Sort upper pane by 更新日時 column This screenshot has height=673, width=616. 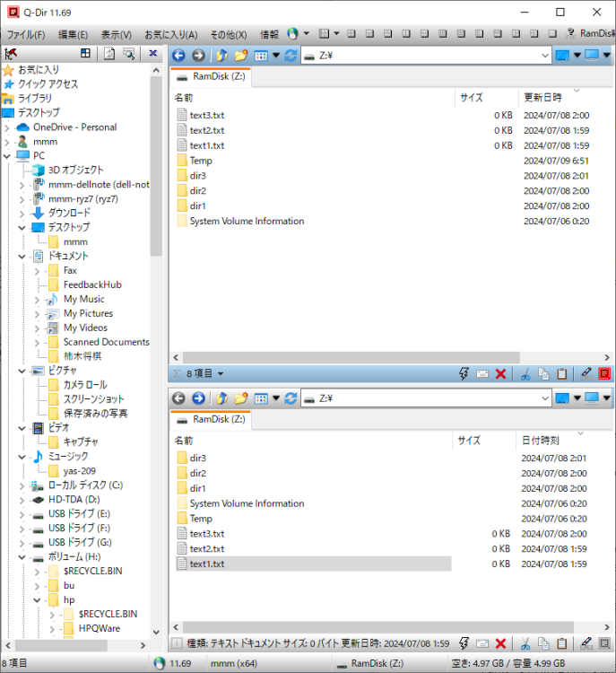coord(565,98)
